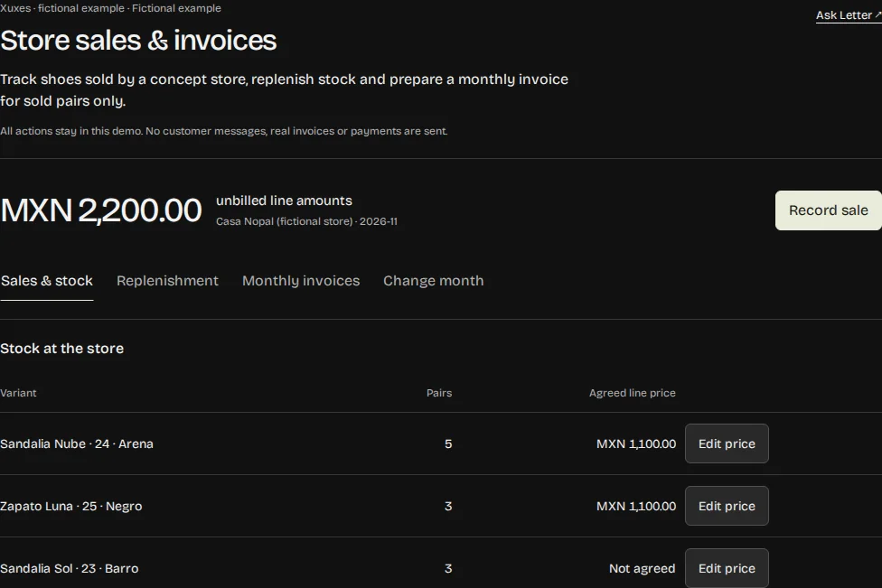Click the pairs count 5 for Sandalia Nube

(x=447, y=443)
